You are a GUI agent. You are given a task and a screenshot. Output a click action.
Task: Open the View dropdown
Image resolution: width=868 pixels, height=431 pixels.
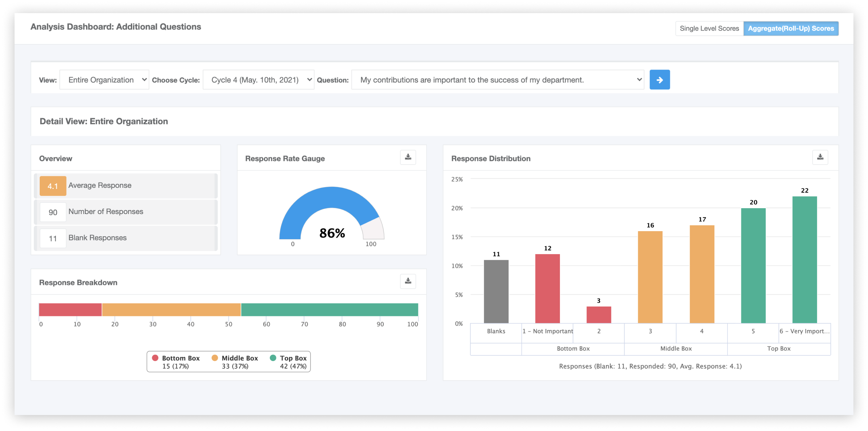coord(104,80)
